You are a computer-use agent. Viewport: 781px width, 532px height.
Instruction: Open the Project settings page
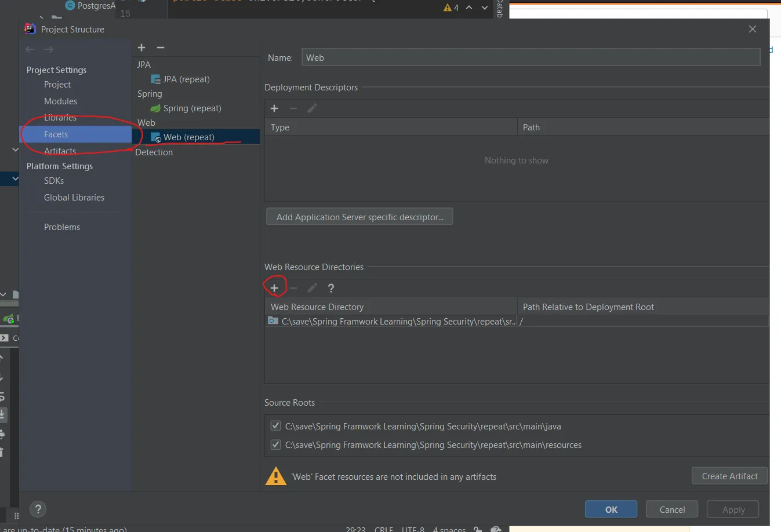point(57,85)
